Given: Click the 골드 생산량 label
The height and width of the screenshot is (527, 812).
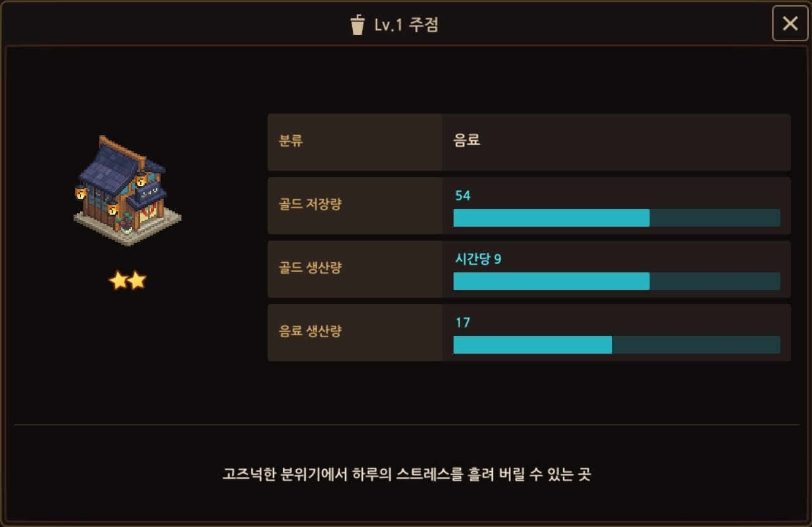Looking at the screenshot, I should pyautogui.click(x=310, y=268).
